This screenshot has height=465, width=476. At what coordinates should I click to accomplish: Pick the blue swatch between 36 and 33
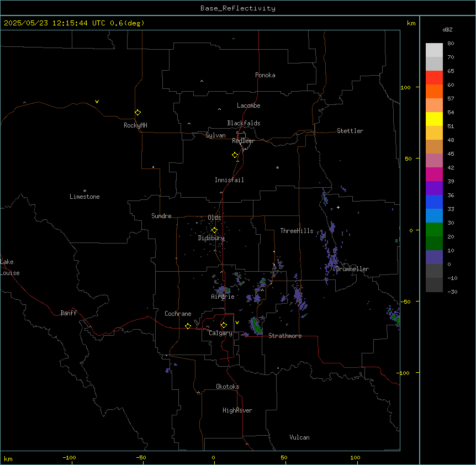(x=434, y=202)
